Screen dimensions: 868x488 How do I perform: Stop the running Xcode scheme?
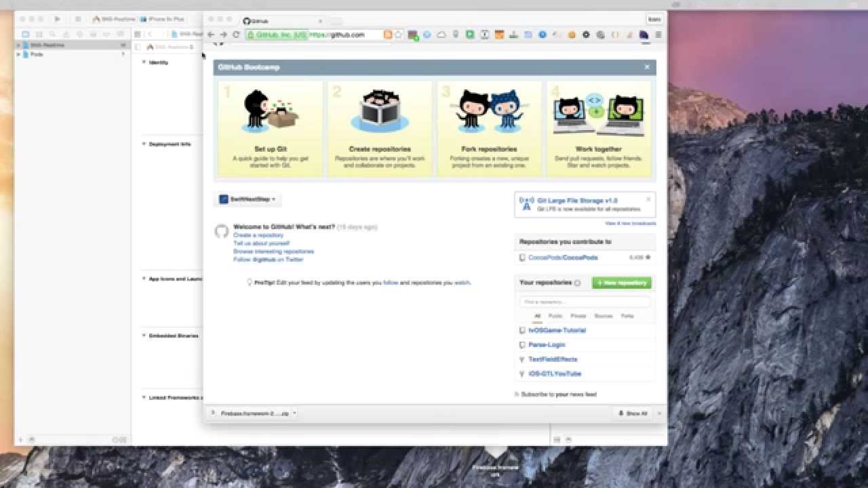point(78,19)
